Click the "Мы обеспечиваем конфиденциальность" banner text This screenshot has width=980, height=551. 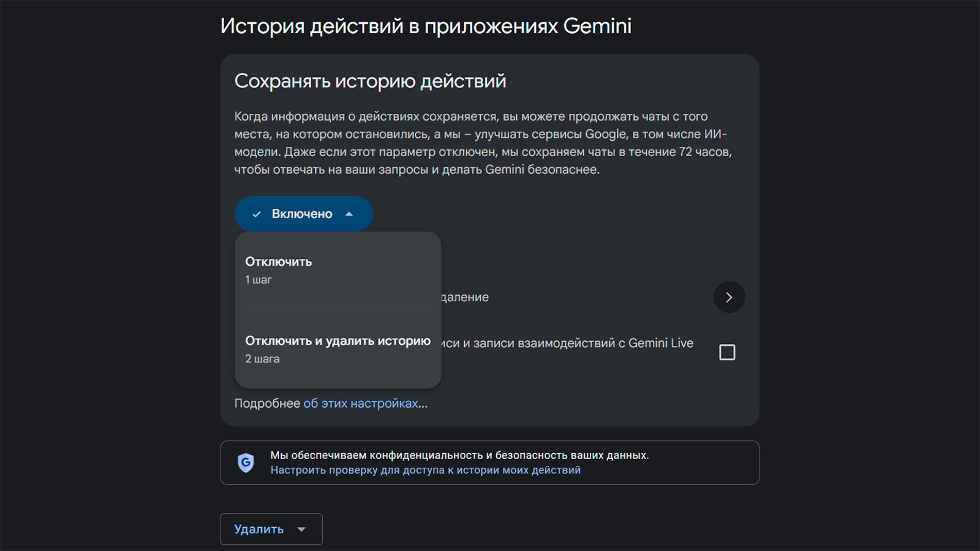[459, 455]
